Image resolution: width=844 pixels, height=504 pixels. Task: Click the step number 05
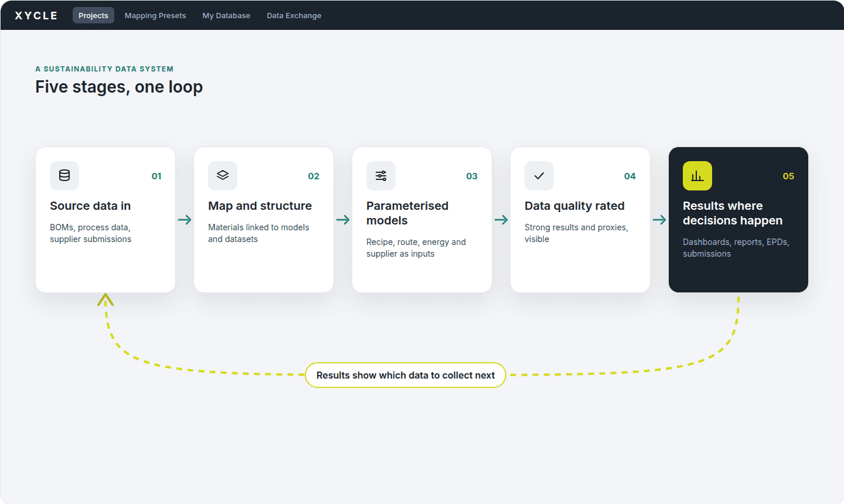788,176
